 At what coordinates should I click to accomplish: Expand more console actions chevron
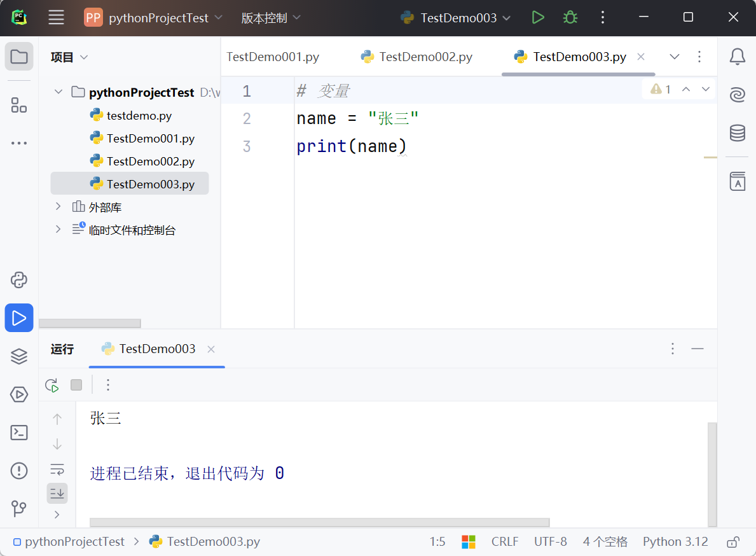pyautogui.click(x=57, y=515)
